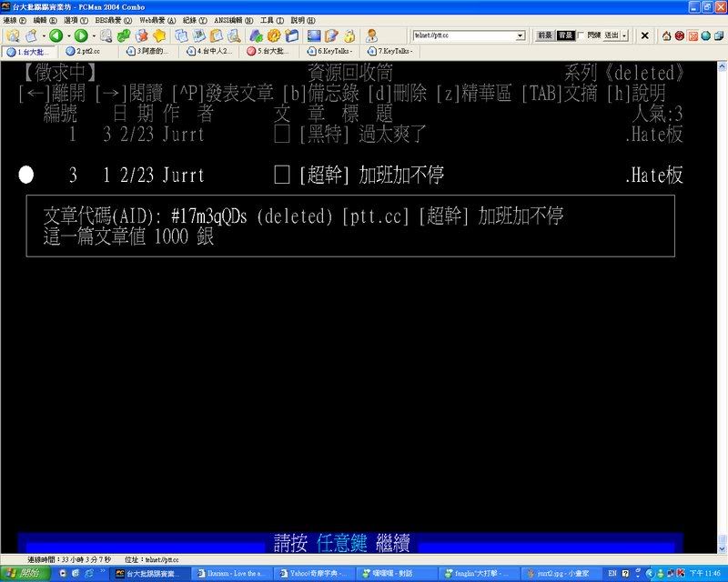Open the 送出 dropdown arrow
Viewport: 728px width, 582px height.
[x=624, y=35]
